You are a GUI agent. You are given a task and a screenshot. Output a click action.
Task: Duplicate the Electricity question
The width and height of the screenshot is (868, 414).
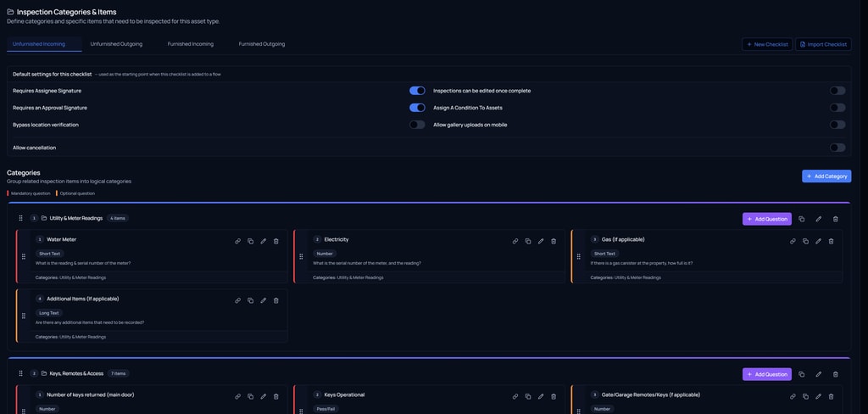coord(527,241)
